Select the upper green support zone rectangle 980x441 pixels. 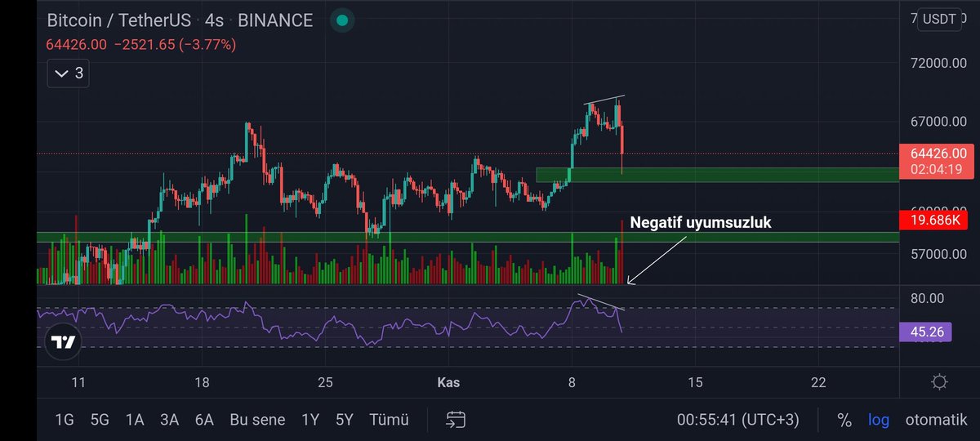(717, 175)
